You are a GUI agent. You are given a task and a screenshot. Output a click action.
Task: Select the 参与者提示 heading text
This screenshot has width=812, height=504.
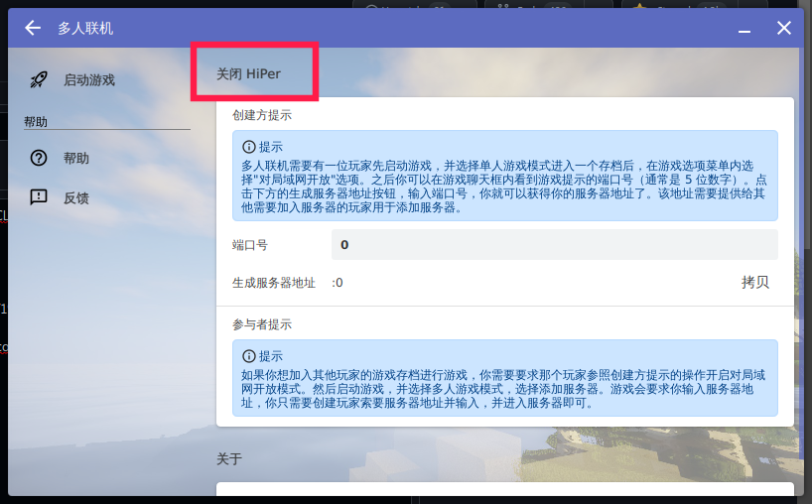[x=262, y=324]
